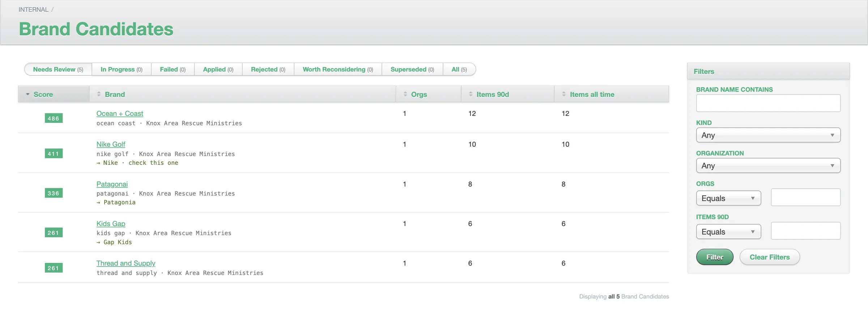Click the '→ Nike · check this one' note
868x326 pixels.
pos(137,163)
